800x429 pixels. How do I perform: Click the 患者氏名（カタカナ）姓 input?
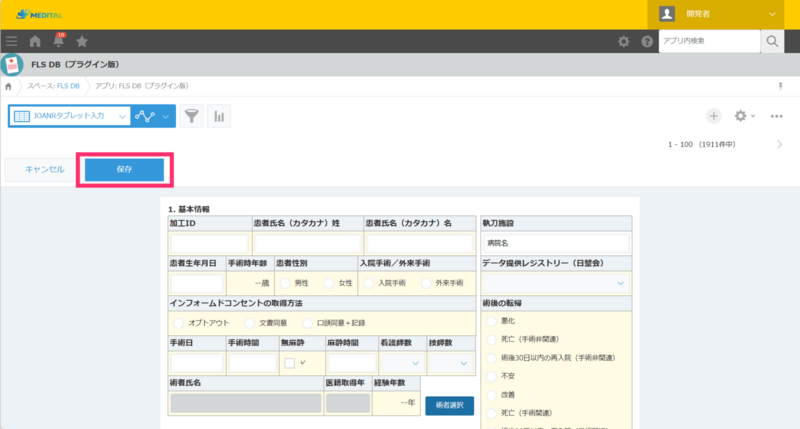308,243
